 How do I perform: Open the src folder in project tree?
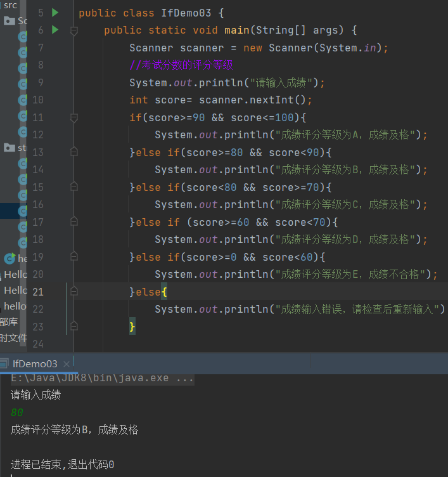(x=10, y=5)
